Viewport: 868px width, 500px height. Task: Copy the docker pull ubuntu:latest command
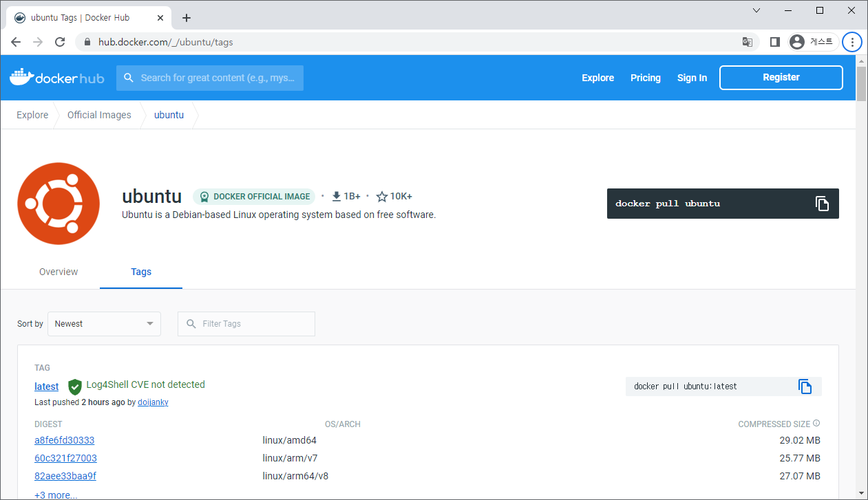click(x=805, y=387)
